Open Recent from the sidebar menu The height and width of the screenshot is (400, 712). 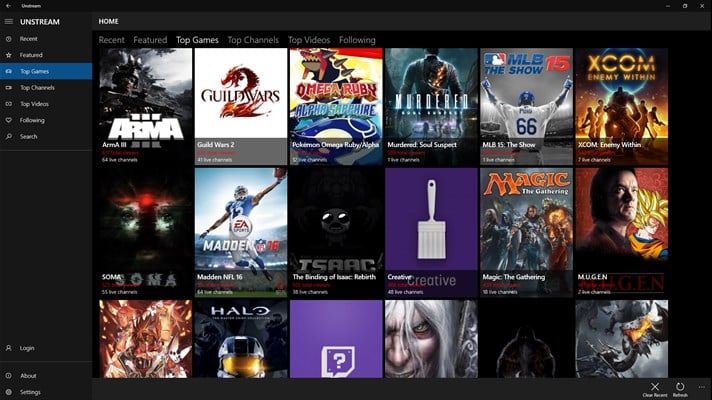point(29,39)
